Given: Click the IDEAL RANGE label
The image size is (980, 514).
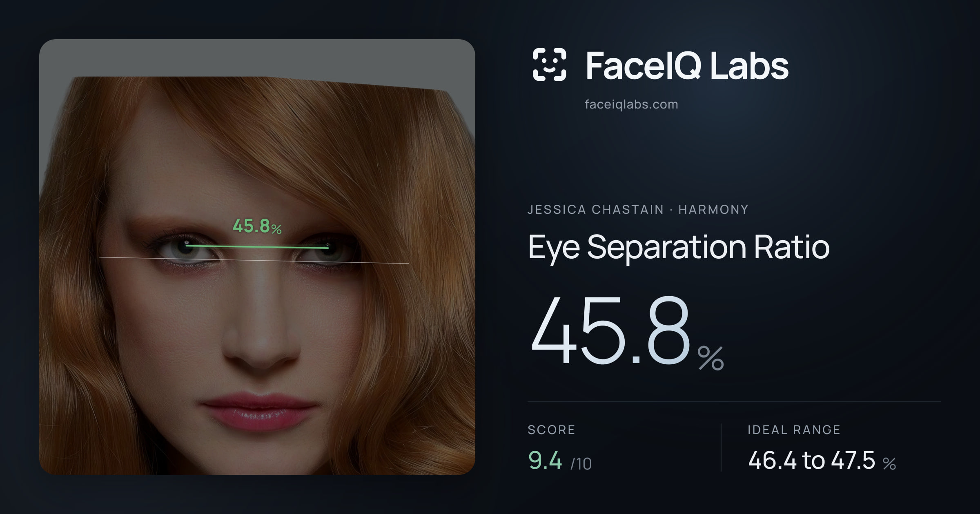Looking at the screenshot, I should coord(794,430).
